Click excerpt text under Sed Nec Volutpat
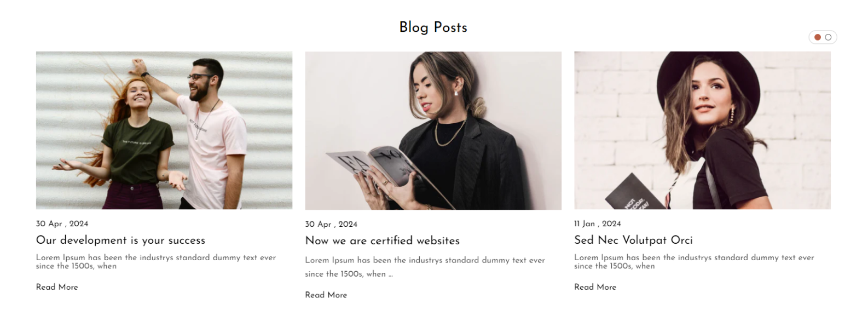The image size is (868, 315). coord(694,261)
